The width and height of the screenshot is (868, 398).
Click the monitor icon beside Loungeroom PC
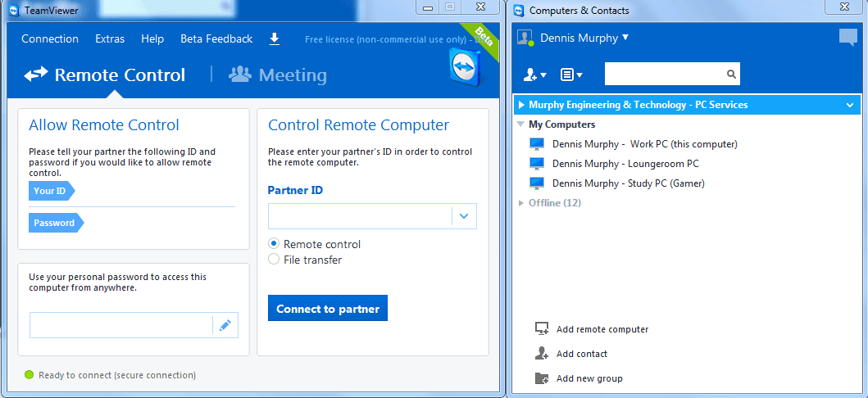tap(537, 164)
